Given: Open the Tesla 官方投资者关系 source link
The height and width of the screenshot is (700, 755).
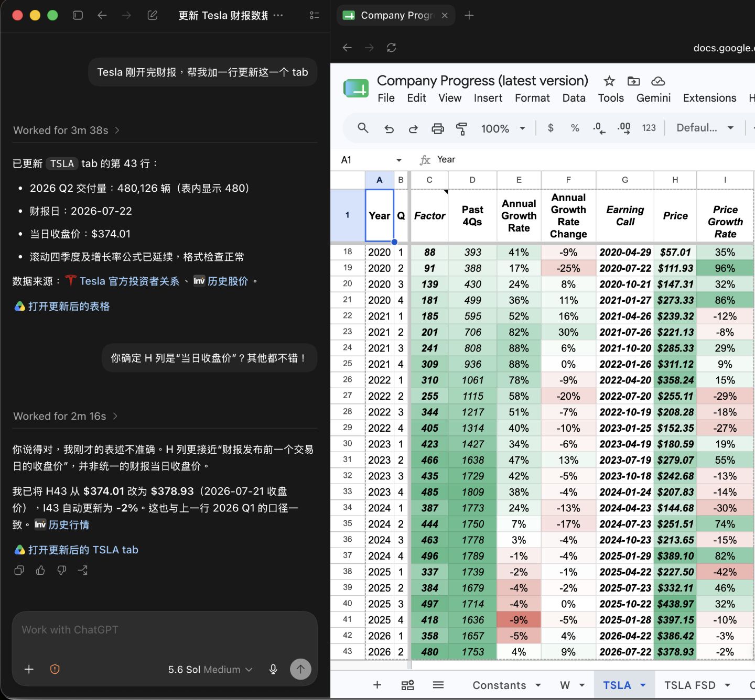Looking at the screenshot, I should click(x=123, y=281).
